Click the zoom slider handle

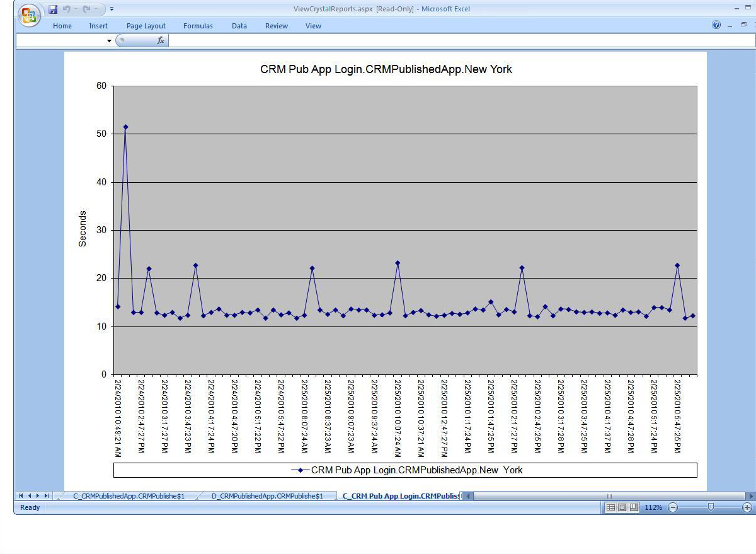click(711, 507)
